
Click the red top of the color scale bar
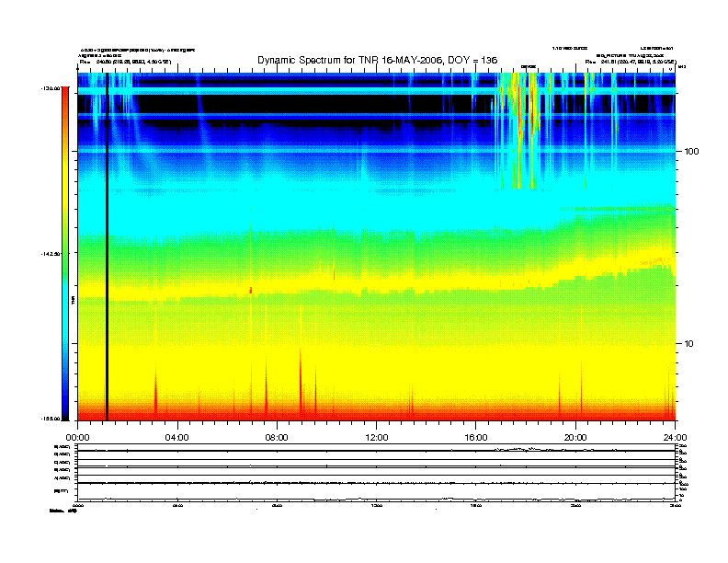(x=65, y=96)
